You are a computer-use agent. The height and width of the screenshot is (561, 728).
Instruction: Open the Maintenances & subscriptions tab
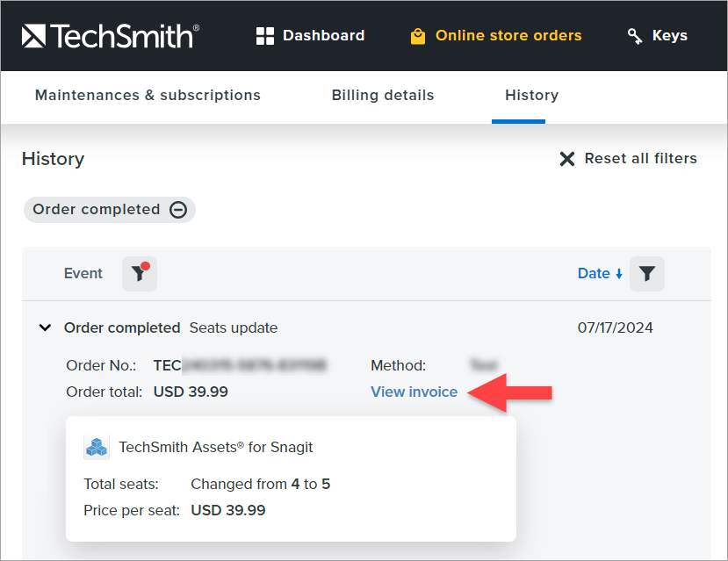147,95
